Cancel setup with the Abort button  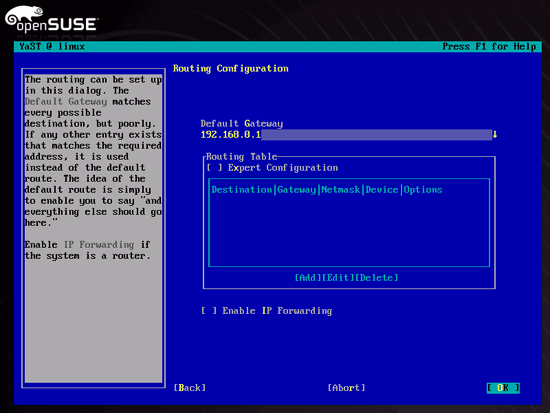(346, 388)
